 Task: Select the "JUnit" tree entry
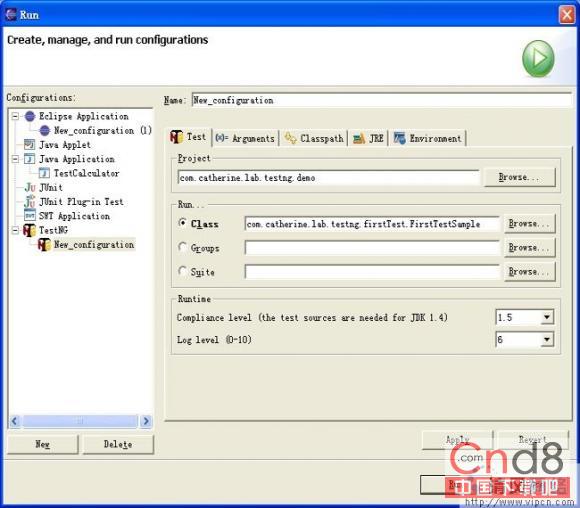point(51,188)
